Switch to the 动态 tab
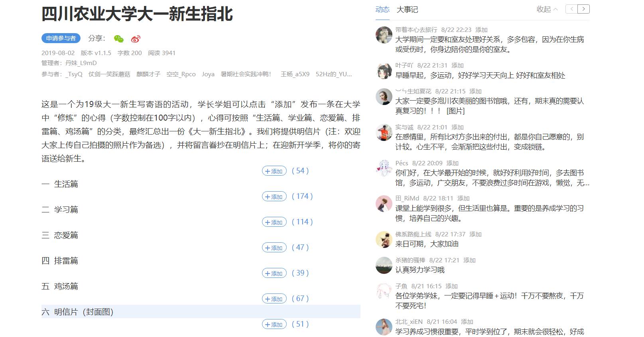This screenshot has height=337, width=644. 382,10
